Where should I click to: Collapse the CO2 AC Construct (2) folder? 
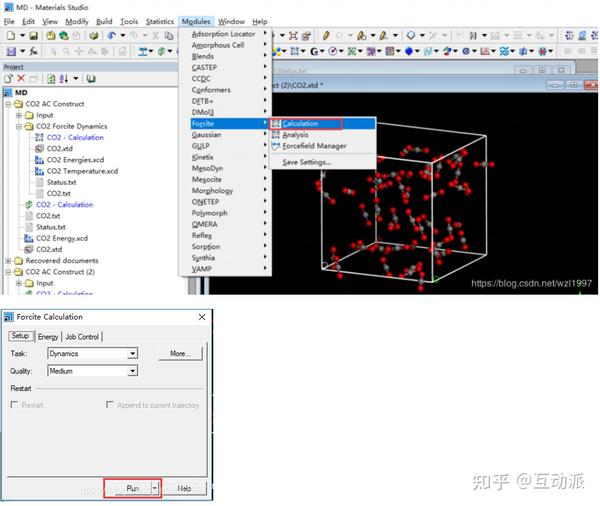8,272
